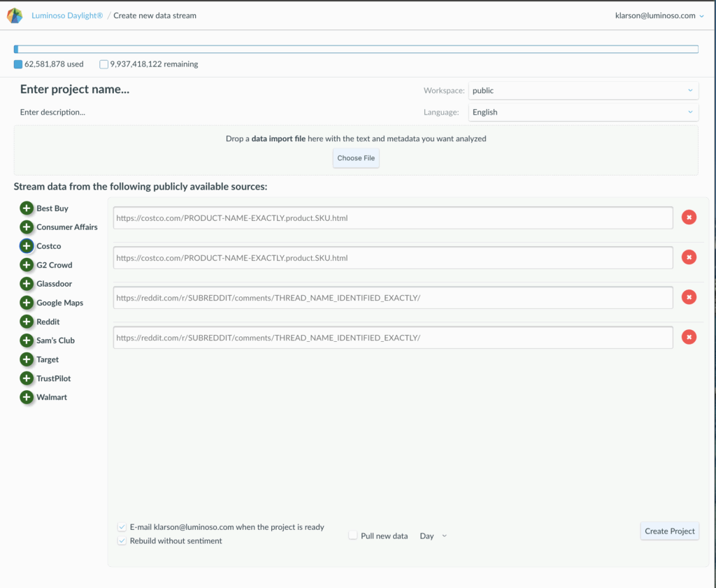
Task: Add a Consumer Affairs source via plus icon
Action: pos(27,227)
